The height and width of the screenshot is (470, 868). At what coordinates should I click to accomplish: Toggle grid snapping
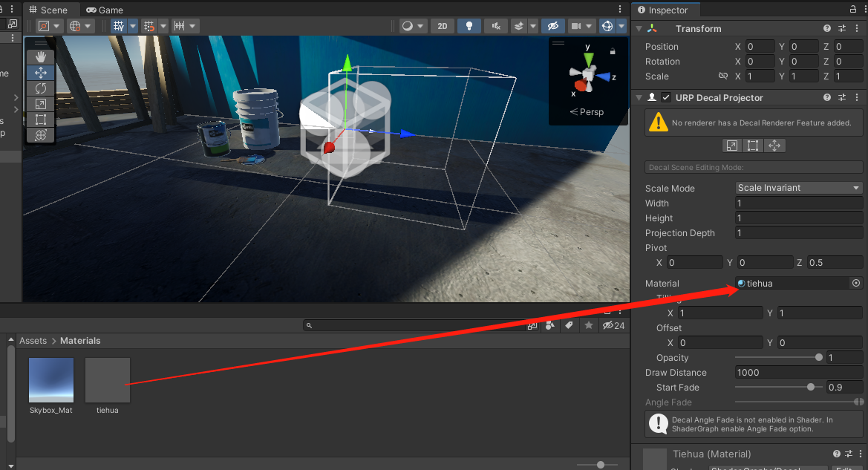pyautogui.click(x=149, y=26)
